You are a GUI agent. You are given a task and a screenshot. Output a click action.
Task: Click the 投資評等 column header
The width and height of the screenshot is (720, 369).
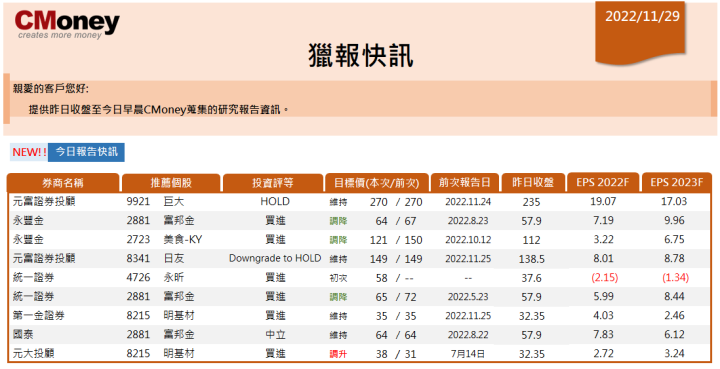(273, 183)
